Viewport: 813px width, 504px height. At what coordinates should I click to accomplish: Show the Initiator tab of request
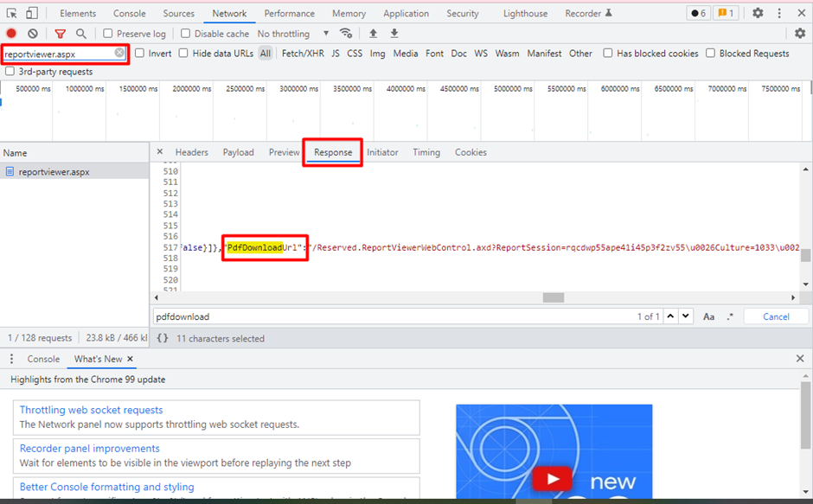click(x=382, y=152)
